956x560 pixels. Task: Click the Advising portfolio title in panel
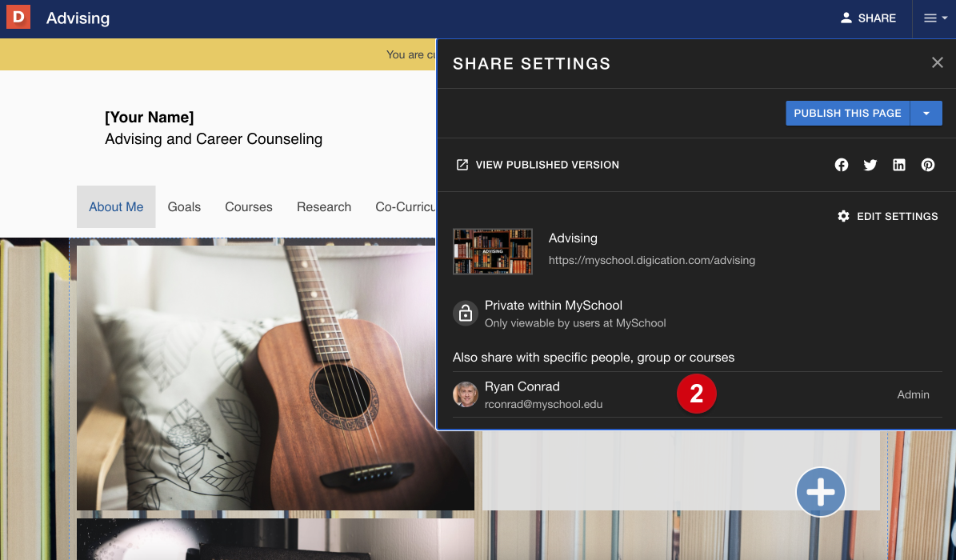[x=573, y=238]
